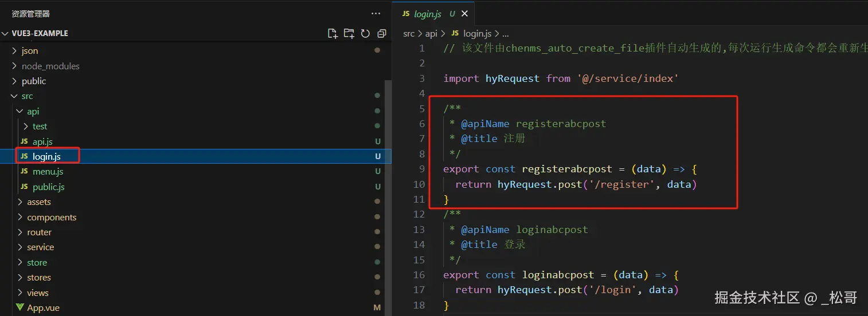The width and height of the screenshot is (868, 316).
Task: Click the New Folder icon in explorer header
Action: click(349, 33)
